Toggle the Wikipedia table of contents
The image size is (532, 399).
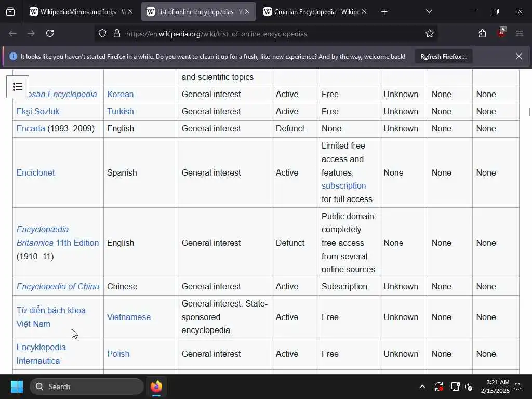18,87
